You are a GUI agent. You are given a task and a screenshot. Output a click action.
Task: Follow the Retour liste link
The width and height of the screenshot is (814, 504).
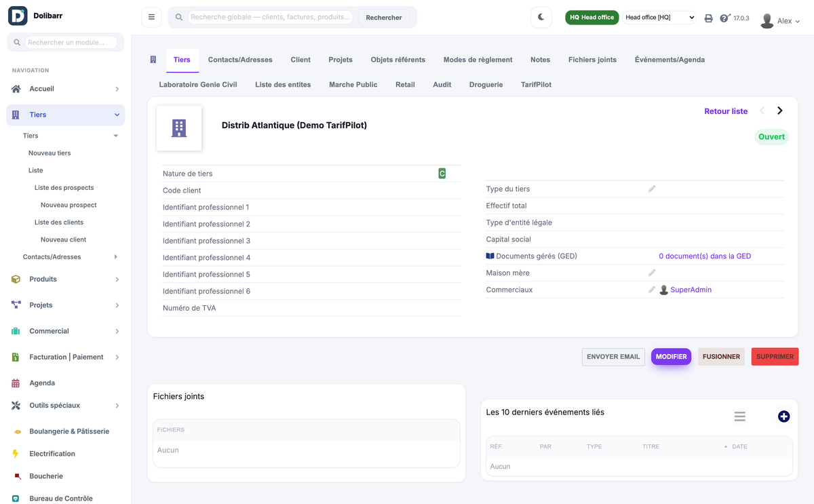[726, 111]
